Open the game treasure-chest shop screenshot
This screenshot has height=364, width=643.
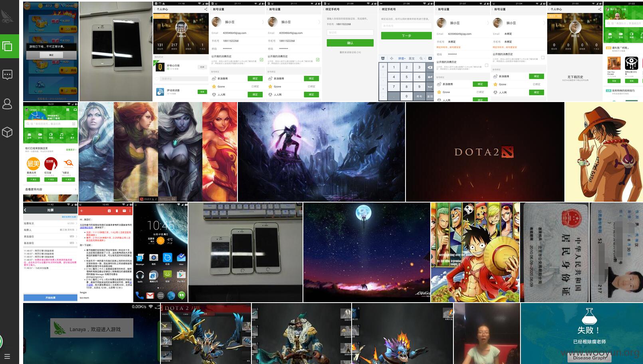(x=51, y=51)
